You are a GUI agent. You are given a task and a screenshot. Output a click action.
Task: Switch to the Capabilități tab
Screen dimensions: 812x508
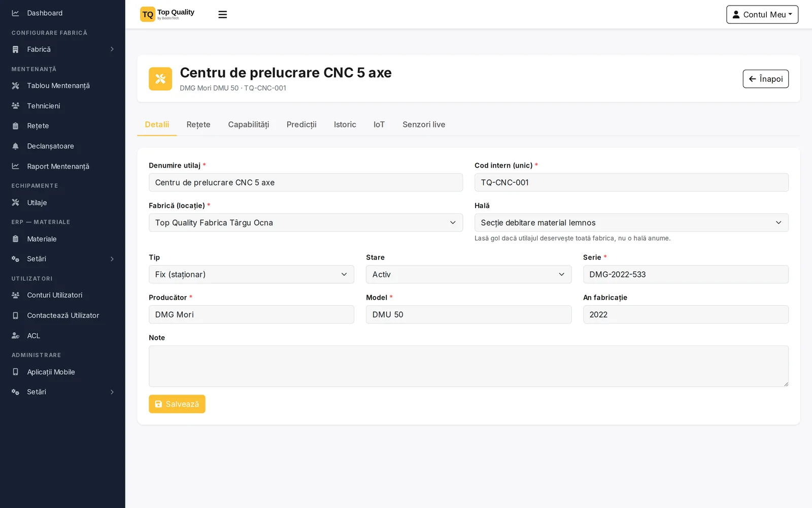tap(249, 124)
